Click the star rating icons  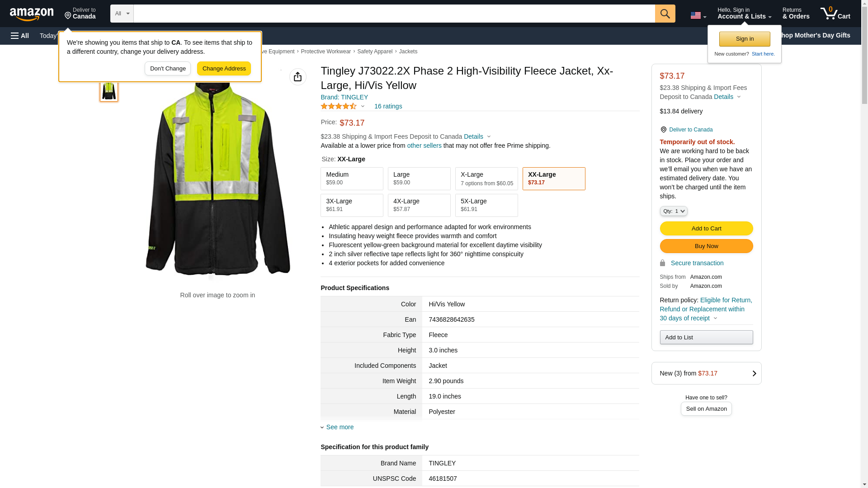point(339,106)
